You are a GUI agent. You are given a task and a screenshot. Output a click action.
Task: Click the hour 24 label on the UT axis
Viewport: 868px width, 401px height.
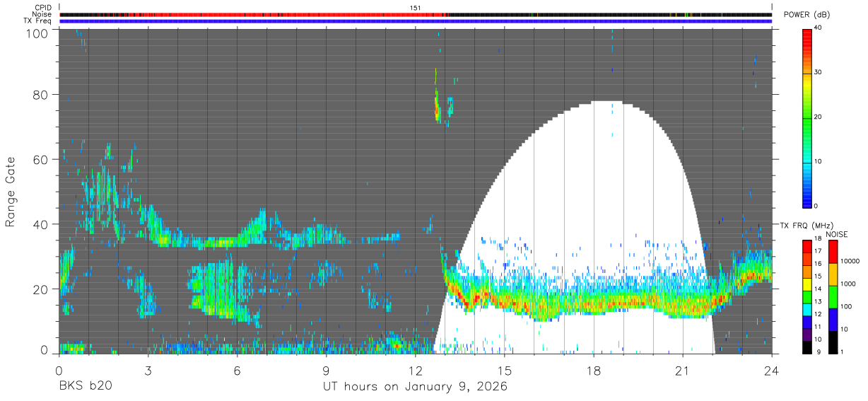772,371
